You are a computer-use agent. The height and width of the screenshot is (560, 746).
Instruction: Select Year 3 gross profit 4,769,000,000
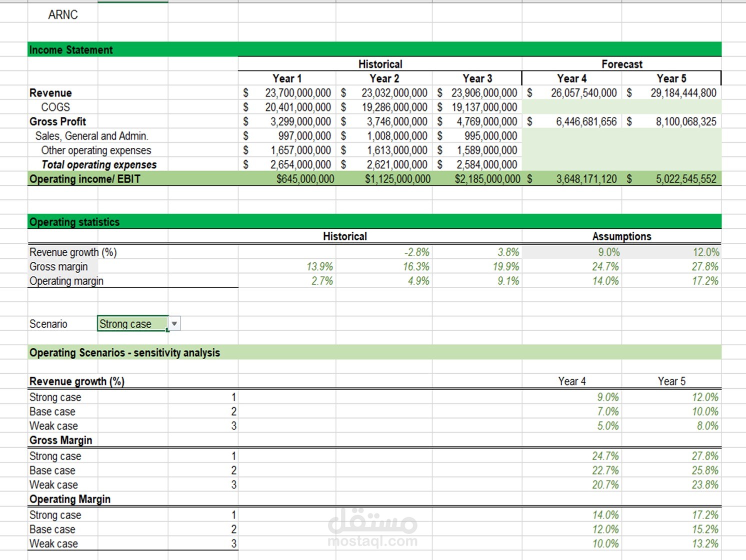(x=477, y=122)
